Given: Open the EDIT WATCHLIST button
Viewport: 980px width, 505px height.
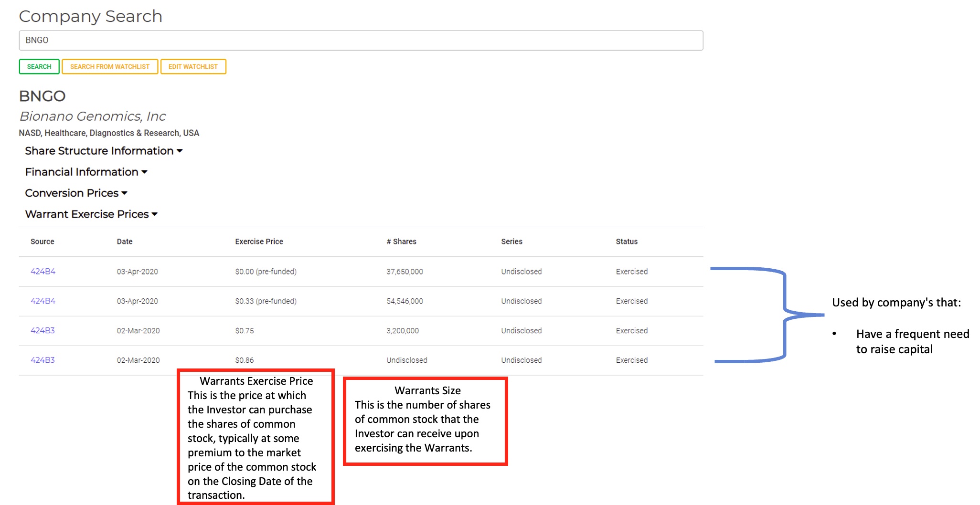Looking at the screenshot, I should pyautogui.click(x=193, y=67).
